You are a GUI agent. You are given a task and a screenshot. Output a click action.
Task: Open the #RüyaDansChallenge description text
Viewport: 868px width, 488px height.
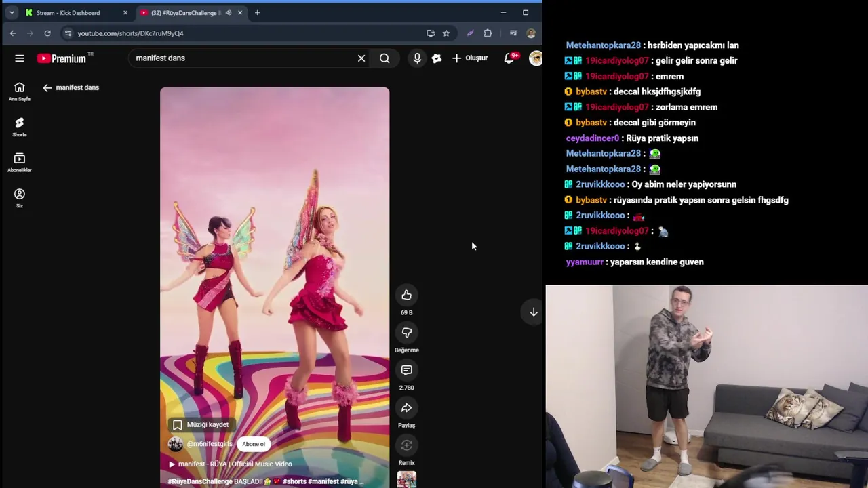click(x=266, y=481)
